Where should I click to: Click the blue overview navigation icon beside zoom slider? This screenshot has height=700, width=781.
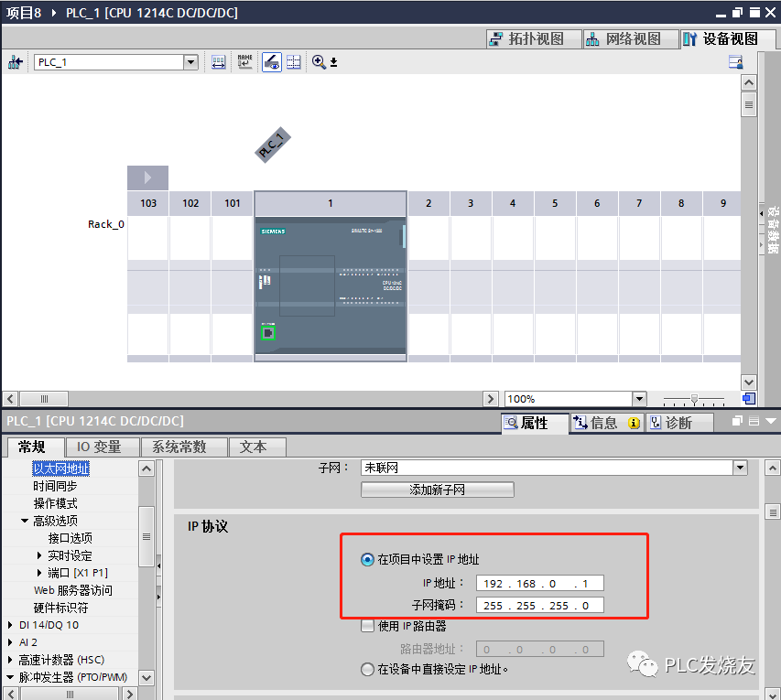point(749,398)
